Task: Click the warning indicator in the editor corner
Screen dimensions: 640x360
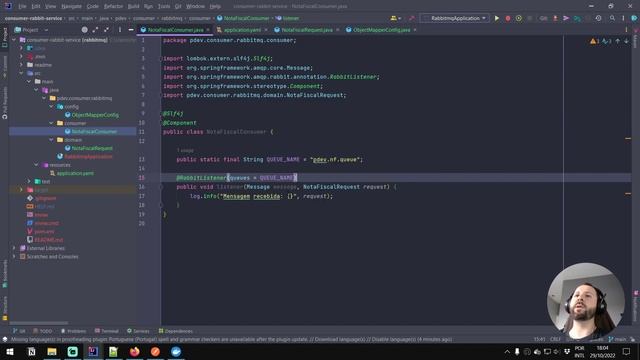Action: (594, 41)
